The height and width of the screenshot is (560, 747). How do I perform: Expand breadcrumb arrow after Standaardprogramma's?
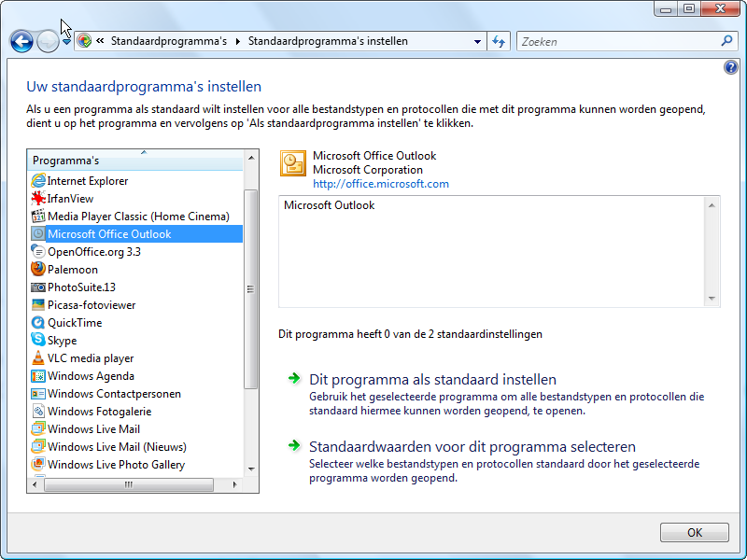238,42
